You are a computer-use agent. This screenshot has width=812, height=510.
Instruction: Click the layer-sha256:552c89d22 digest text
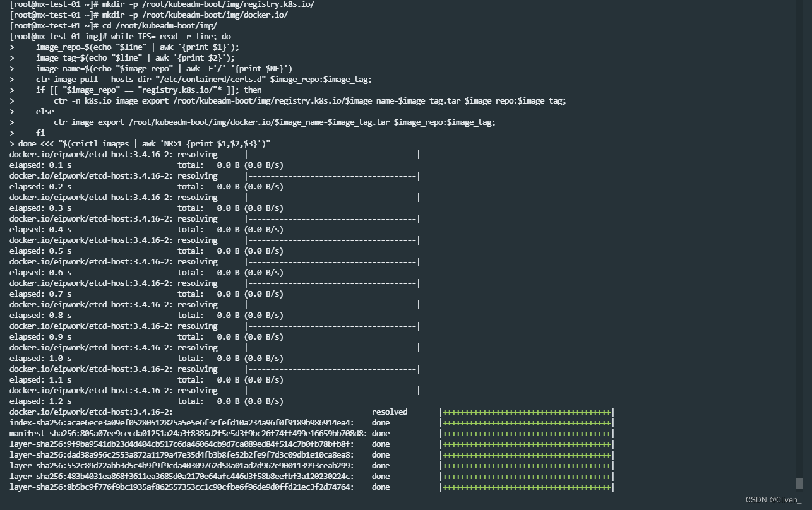point(182,466)
